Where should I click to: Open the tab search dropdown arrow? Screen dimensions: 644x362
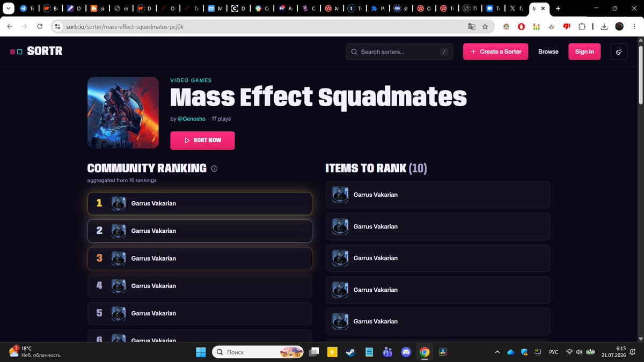(x=8, y=9)
